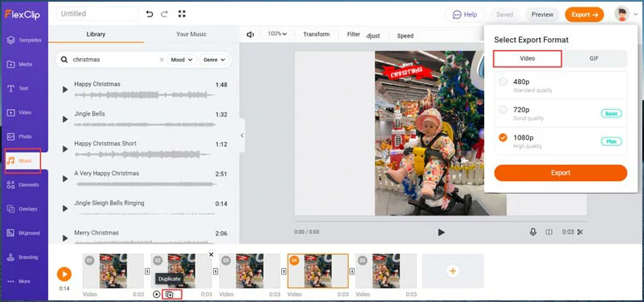Open the Transform toolbar option

click(316, 34)
